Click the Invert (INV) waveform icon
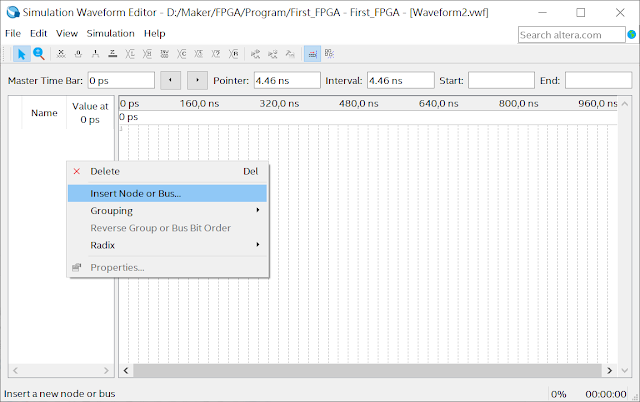This screenshot has width=640, height=402. 164,54
